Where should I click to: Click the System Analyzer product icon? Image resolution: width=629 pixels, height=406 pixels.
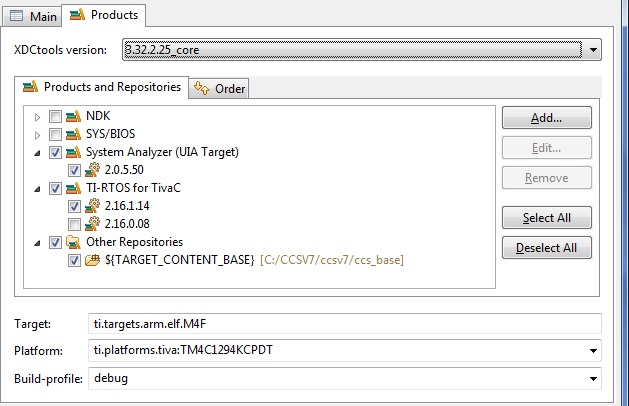(x=73, y=152)
